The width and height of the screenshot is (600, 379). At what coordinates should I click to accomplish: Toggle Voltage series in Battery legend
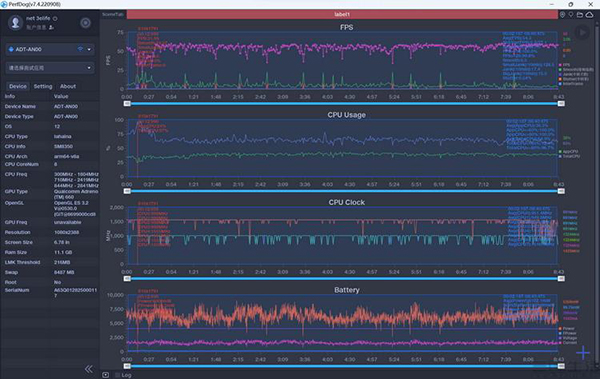coord(568,338)
